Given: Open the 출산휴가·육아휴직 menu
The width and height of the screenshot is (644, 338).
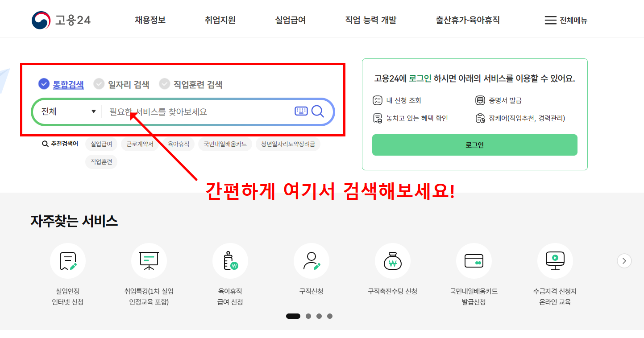Looking at the screenshot, I should [467, 20].
